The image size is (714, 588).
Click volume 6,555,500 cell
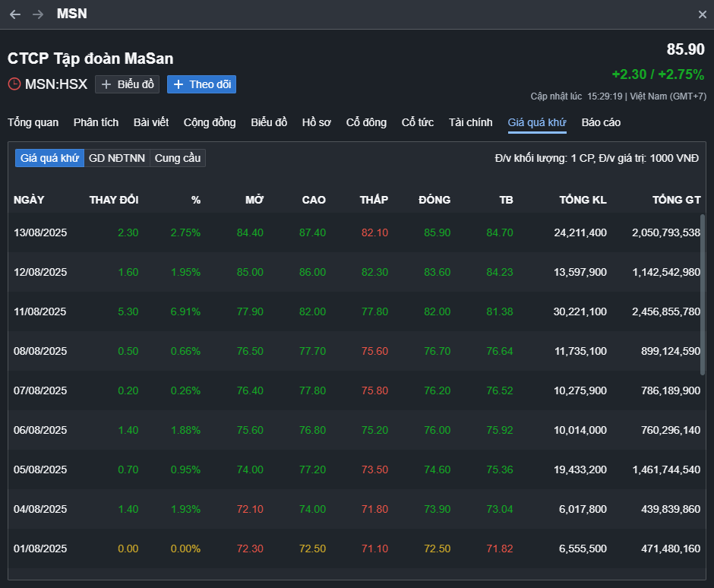pyautogui.click(x=583, y=548)
